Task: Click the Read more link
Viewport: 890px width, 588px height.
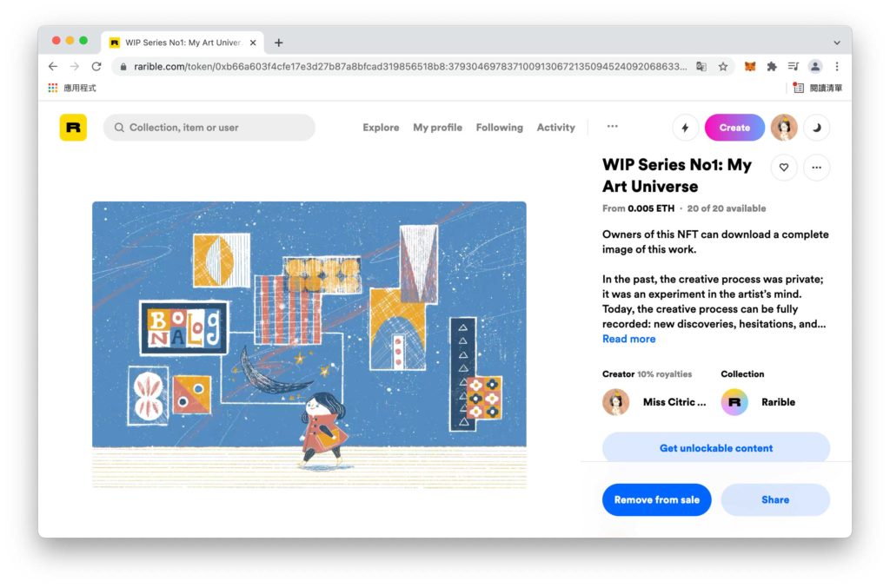Action: [x=629, y=339]
